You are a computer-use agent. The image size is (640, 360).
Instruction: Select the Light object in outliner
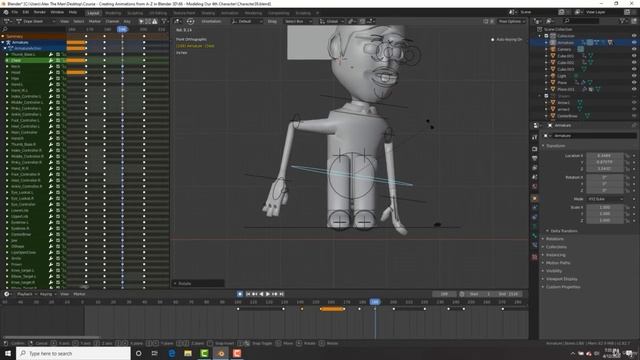click(562, 76)
